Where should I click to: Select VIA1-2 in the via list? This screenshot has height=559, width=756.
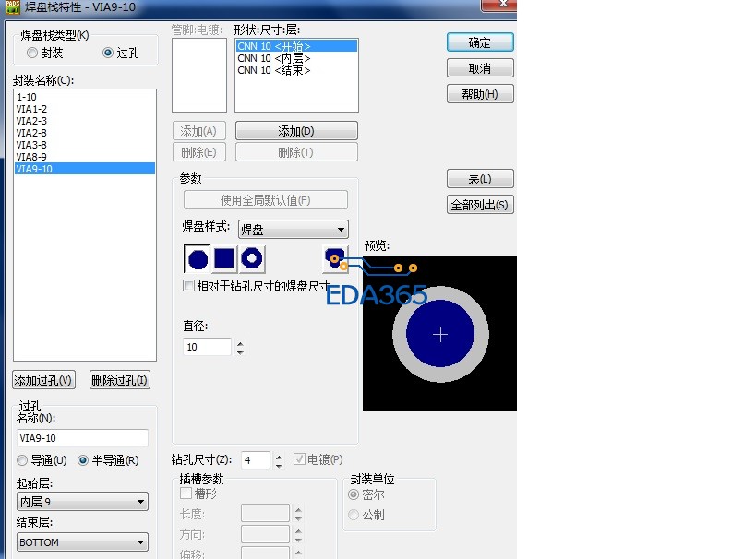pyautogui.click(x=84, y=109)
